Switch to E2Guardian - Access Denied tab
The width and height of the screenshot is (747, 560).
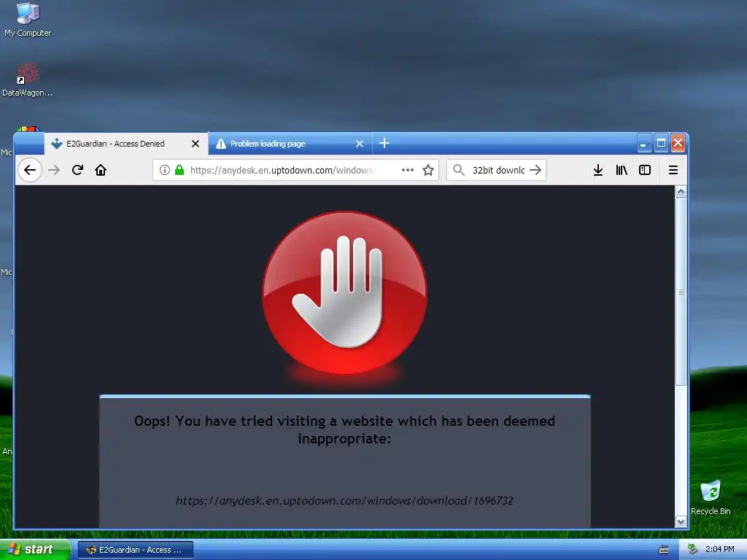tap(125, 144)
